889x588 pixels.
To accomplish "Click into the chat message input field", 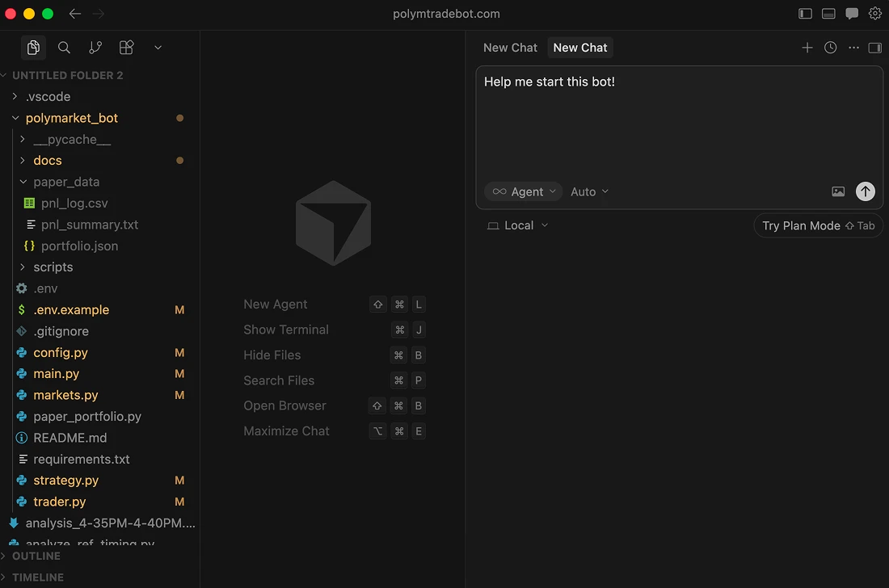I will [679, 121].
